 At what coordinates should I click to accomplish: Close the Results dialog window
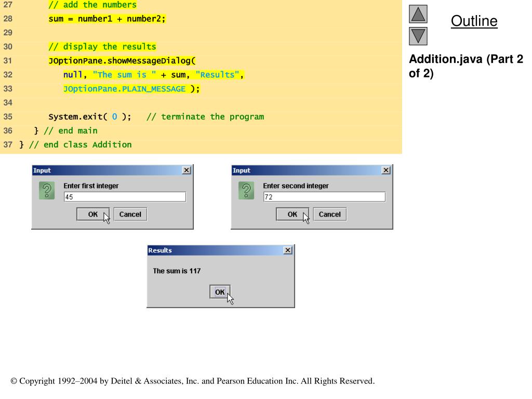coord(288,250)
